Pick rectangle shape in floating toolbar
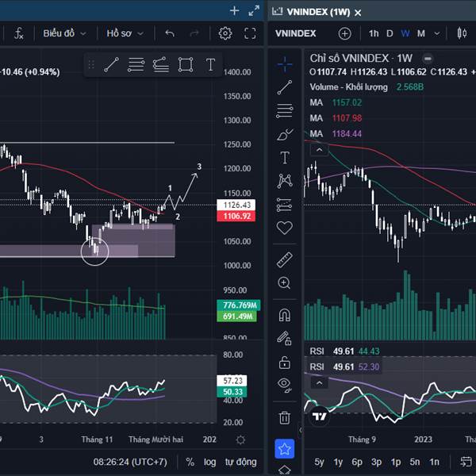Screen dimensions: 476x476 186,65
